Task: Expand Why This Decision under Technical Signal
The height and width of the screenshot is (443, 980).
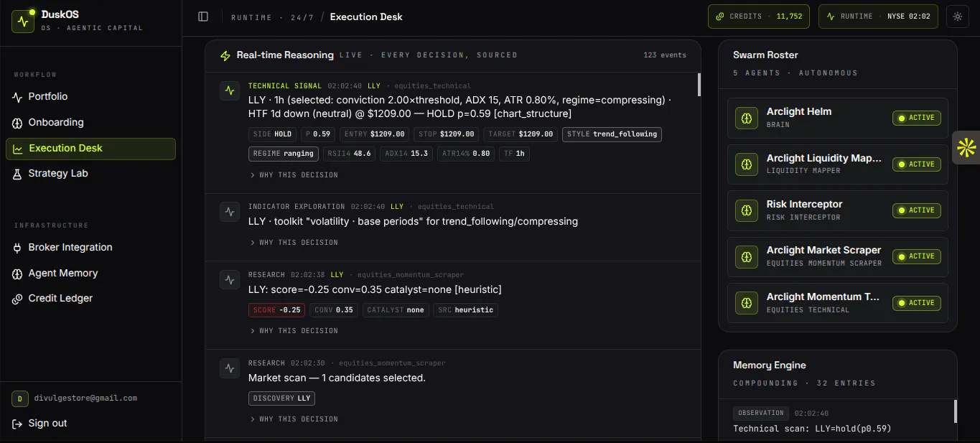Action: pyautogui.click(x=294, y=175)
